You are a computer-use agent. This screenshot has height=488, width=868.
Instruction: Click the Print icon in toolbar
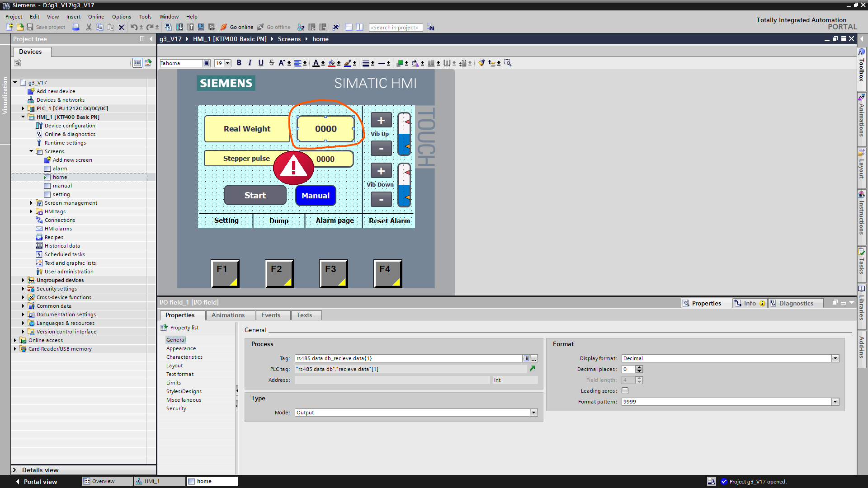pos(76,27)
